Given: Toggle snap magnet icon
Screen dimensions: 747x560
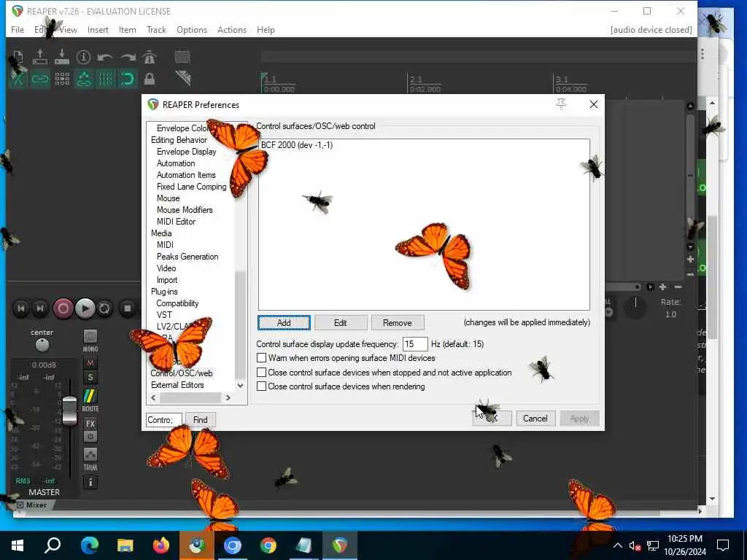Looking at the screenshot, I should click(x=127, y=79).
